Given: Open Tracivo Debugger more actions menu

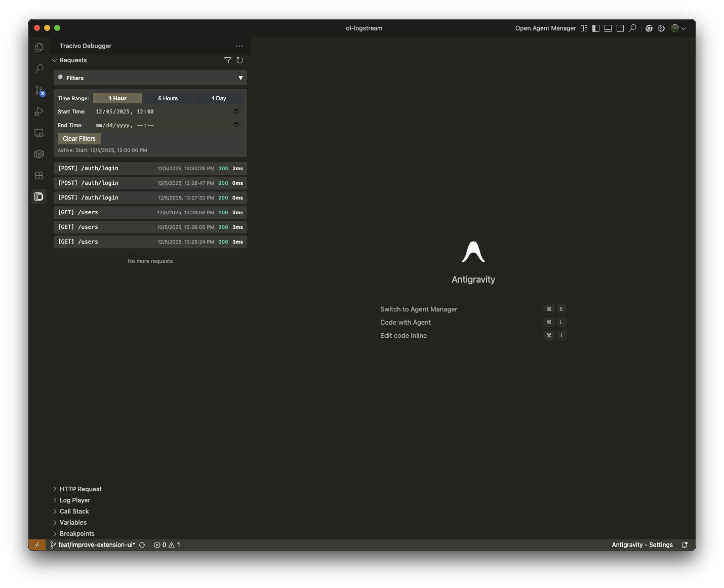Looking at the screenshot, I should 239,46.
